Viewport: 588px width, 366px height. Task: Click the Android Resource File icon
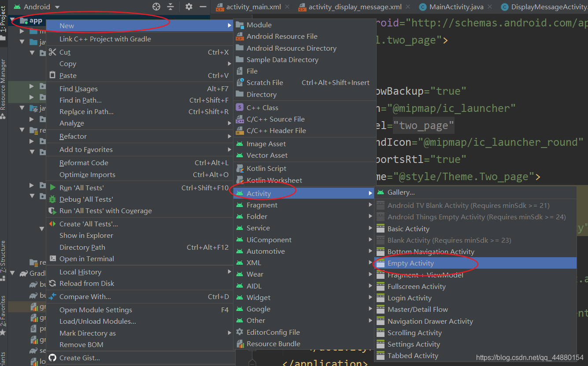click(x=240, y=37)
